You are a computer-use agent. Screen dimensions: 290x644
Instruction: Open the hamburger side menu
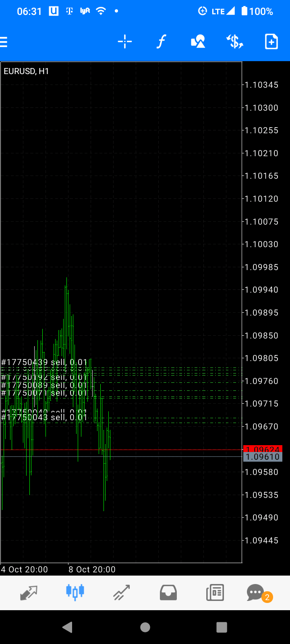click(x=4, y=42)
